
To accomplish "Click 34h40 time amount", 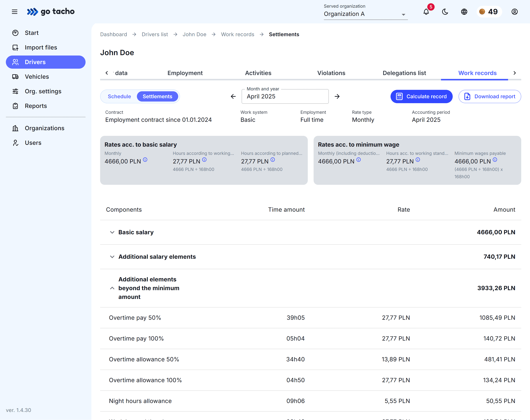I will point(295,359).
